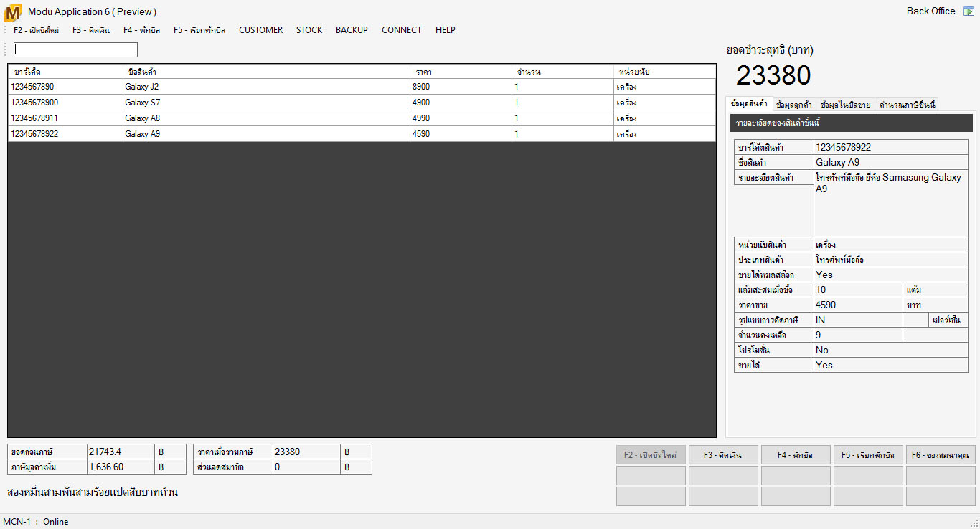
Task: Click the F6 - ของสมนาคุณ button
Action: pyautogui.click(x=941, y=455)
